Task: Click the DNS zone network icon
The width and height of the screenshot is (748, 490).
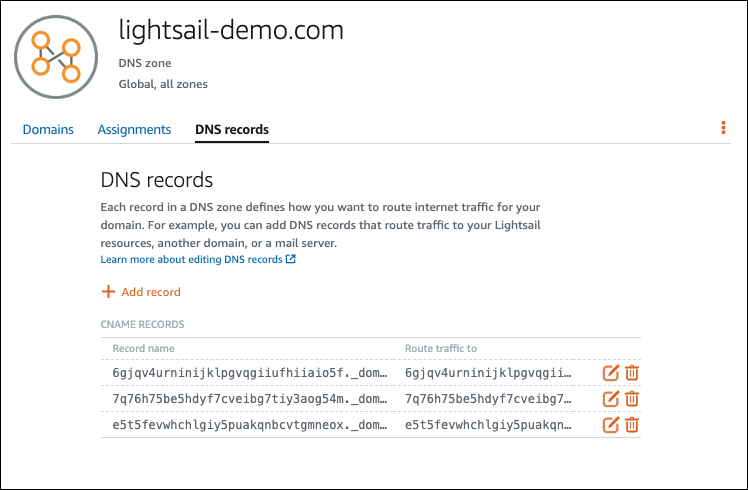Action: pyautogui.click(x=56, y=56)
